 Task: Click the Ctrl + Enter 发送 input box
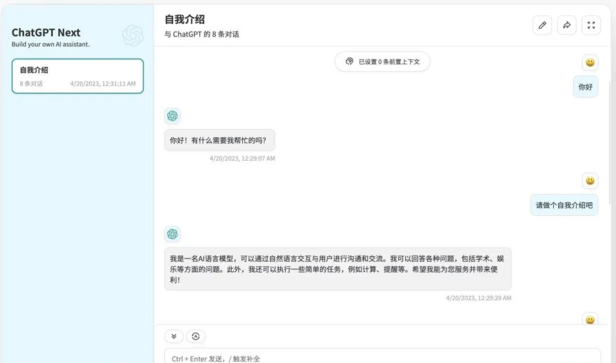382,356
